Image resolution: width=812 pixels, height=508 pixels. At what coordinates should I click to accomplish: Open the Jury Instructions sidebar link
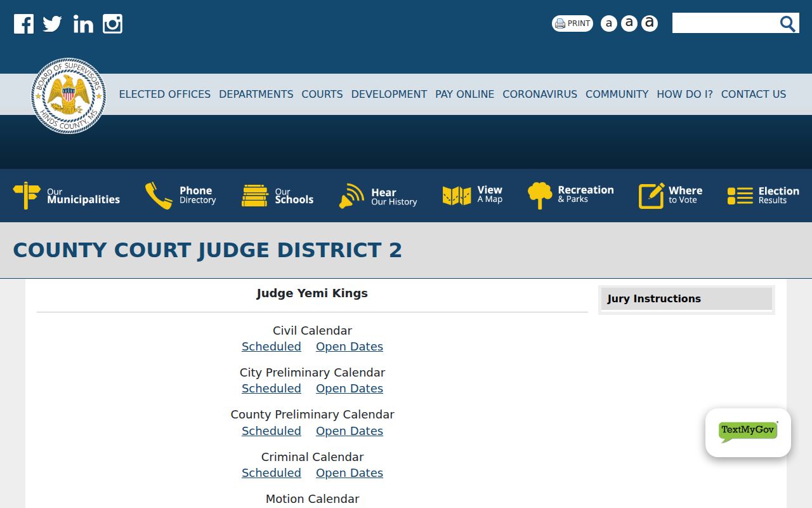pyautogui.click(x=686, y=298)
